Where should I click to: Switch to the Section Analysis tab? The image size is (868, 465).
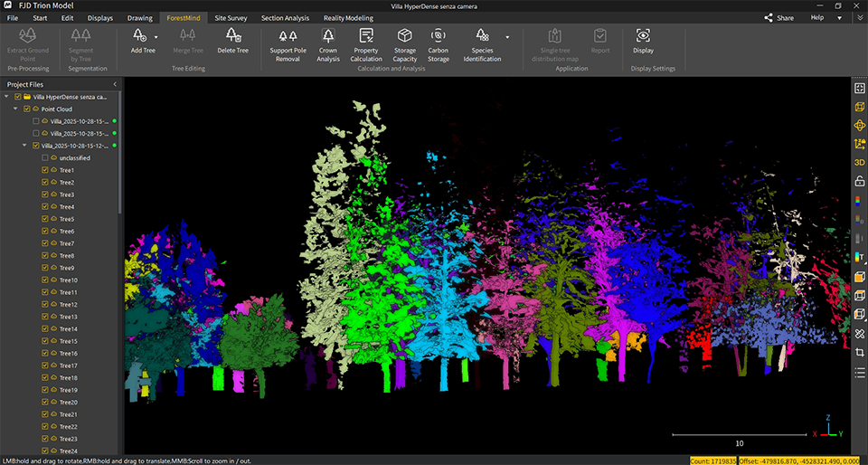click(x=285, y=18)
